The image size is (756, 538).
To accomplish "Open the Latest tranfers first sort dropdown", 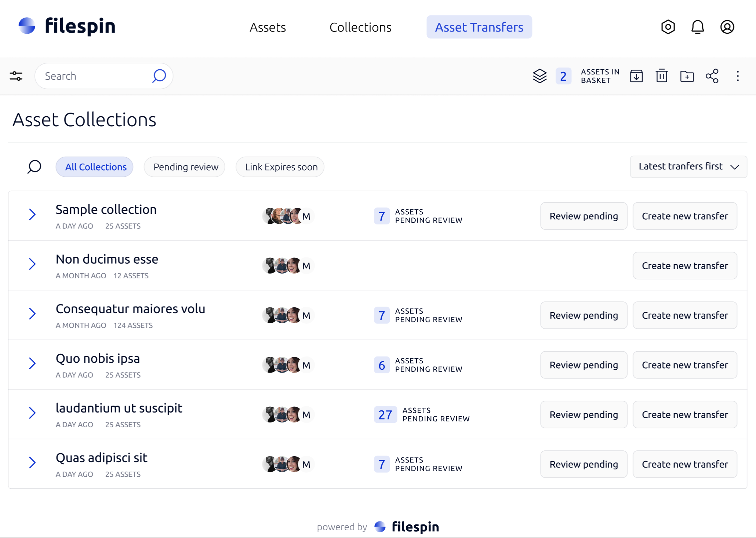I will 688,166.
